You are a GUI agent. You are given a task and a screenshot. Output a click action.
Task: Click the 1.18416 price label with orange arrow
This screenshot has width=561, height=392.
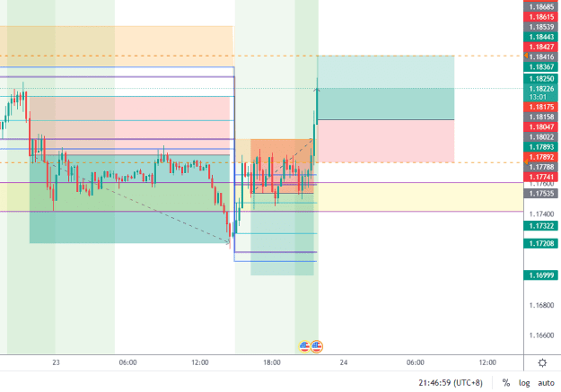[541, 57]
